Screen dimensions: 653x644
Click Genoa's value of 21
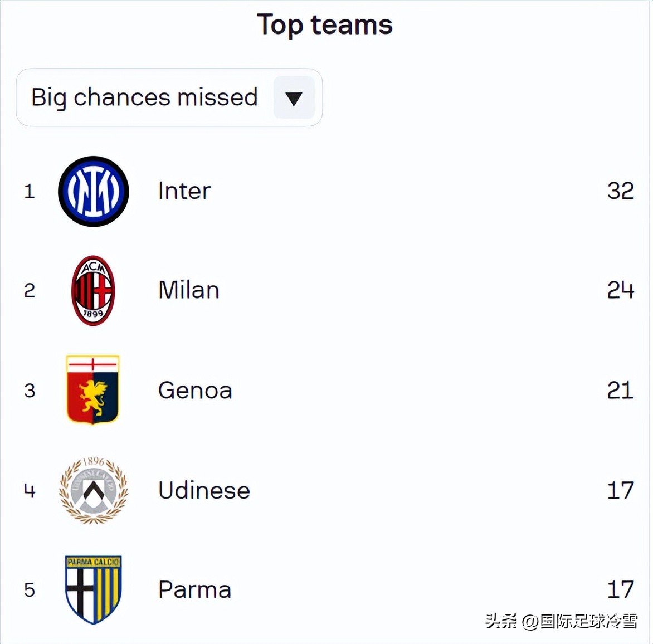[x=620, y=391]
